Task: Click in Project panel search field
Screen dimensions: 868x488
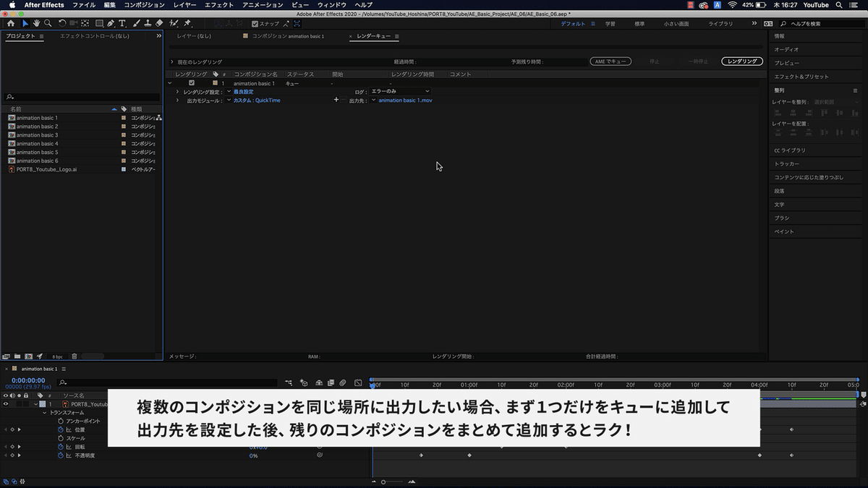Action: tap(81, 97)
